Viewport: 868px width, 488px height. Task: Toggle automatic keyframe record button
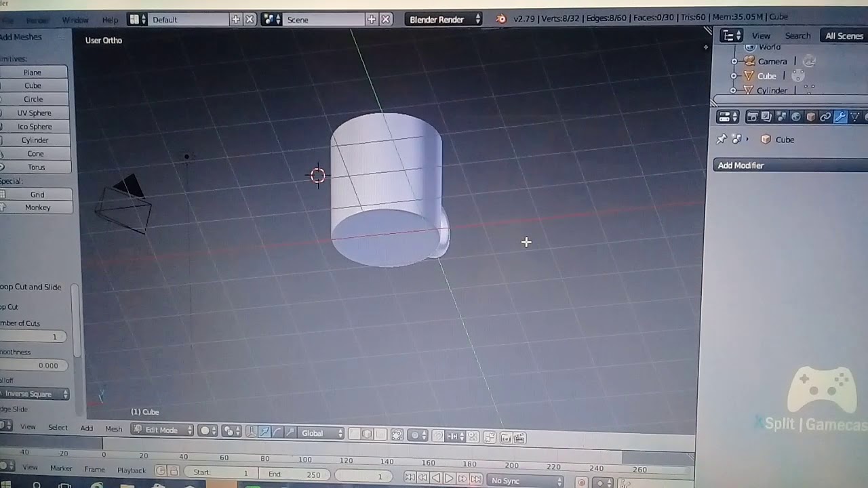point(581,482)
